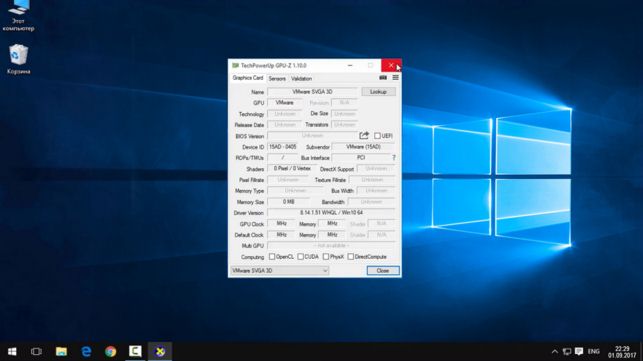Toggle the CUDA checkbox
Image resolution: width=643 pixels, height=361 pixels.
[301, 256]
